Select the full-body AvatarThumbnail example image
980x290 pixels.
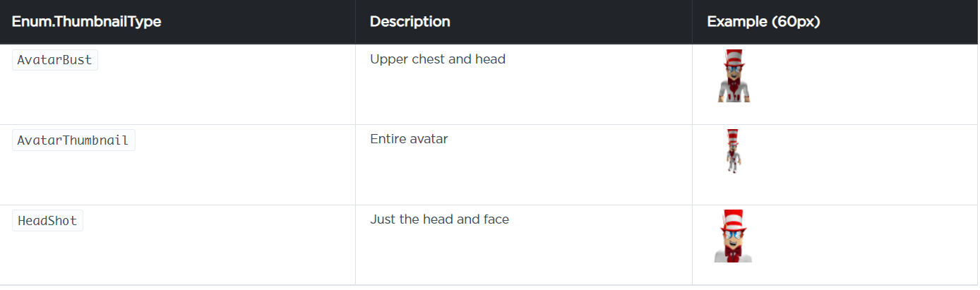coord(734,151)
